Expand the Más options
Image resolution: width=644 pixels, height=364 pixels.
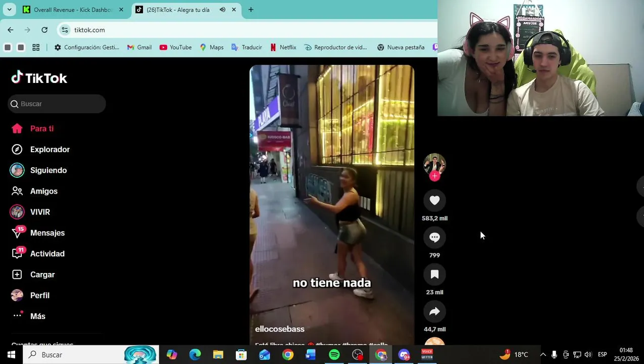pos(28,316)
